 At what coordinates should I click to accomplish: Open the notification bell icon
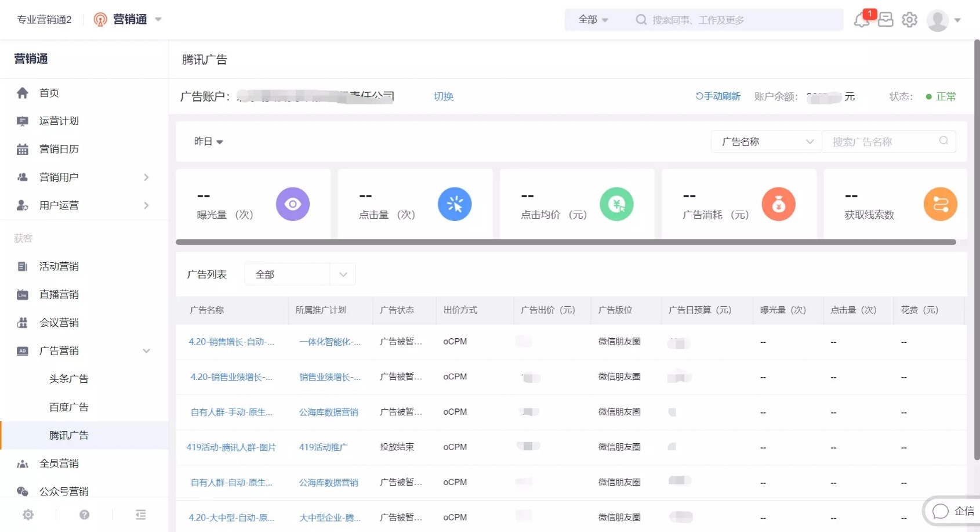coord(861,20)
